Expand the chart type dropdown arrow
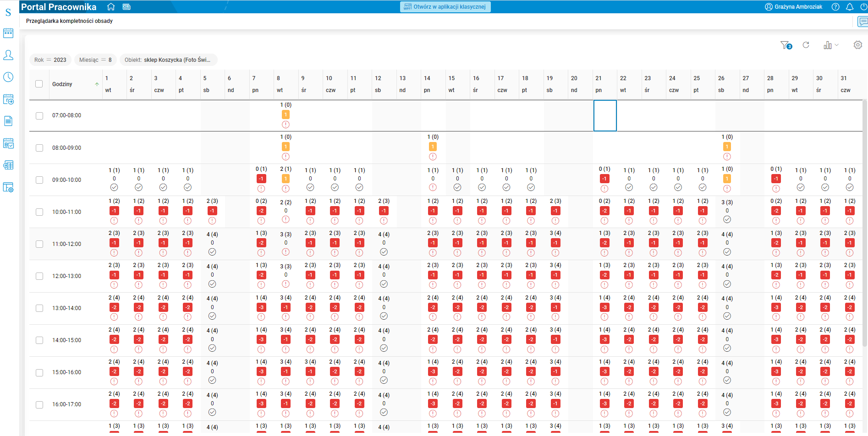 pyautogui.click(x=837, y=45)
